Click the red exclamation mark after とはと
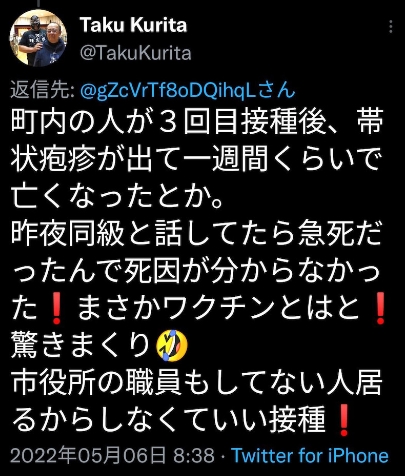This screenshot has height=476, width=405. [x=379, y=308]
